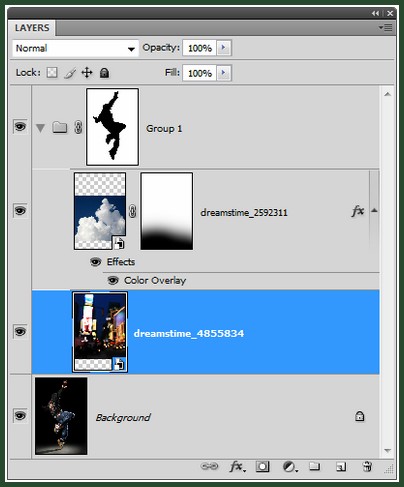Open Opacity slider arrow
The height and width of the screenshot is (487, 404).
click(x=223, y=48)
